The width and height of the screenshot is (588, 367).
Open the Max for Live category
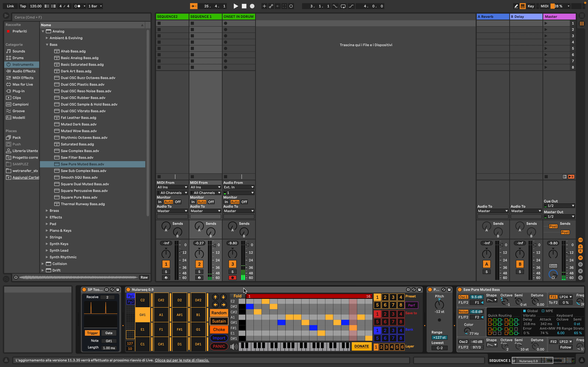pyautogui.click(x=23, y=84)
